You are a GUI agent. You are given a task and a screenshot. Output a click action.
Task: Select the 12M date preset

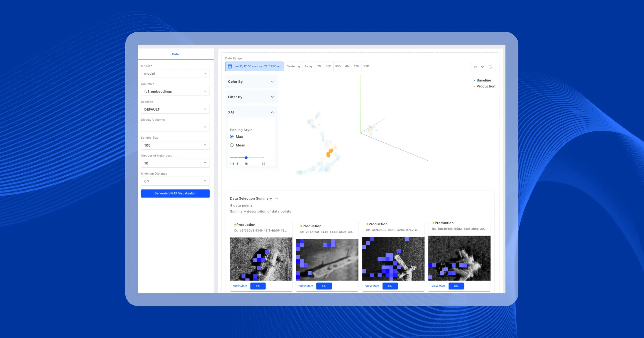click(357, 66)
